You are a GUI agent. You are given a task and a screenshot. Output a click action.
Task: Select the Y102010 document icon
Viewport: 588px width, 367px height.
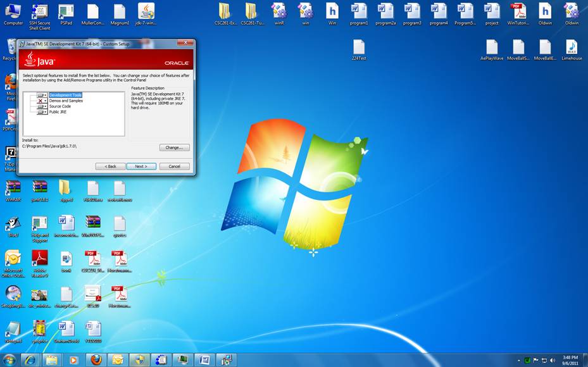tap(93, 332)
